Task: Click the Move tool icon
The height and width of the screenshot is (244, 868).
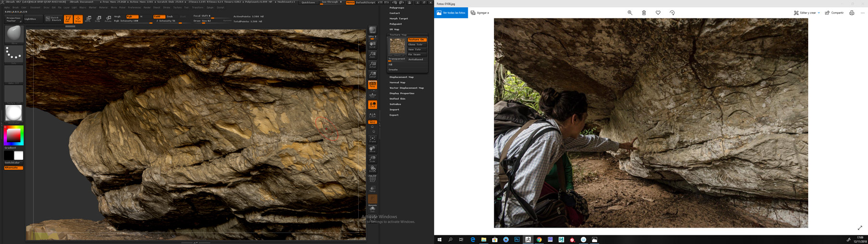Action: click(x=88, y=19)
